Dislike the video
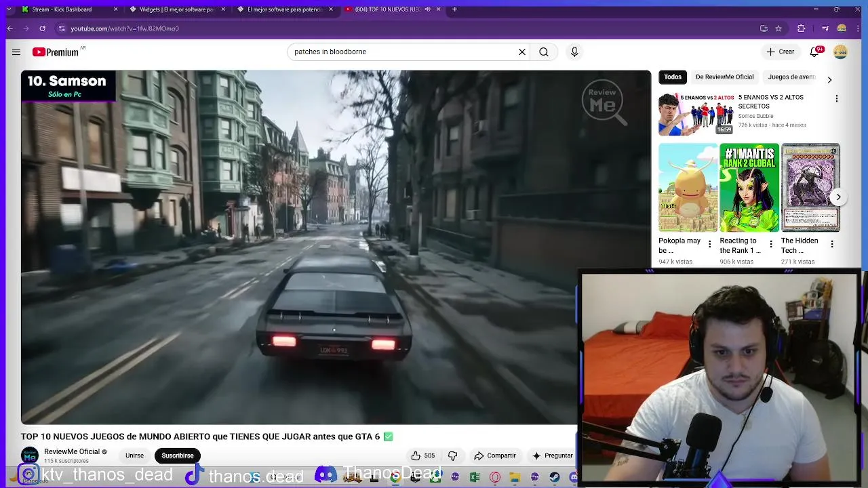 coord(453,455)
